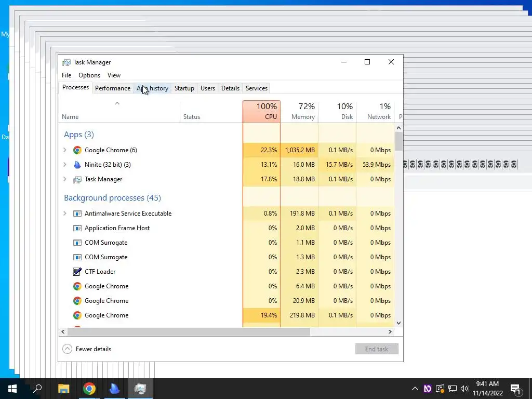This screenshot has width=532, height=399.
Task: Click the icon of the 20.9 MB Google Chrome process
Action: pyautogui.click(x=77, y=301)
